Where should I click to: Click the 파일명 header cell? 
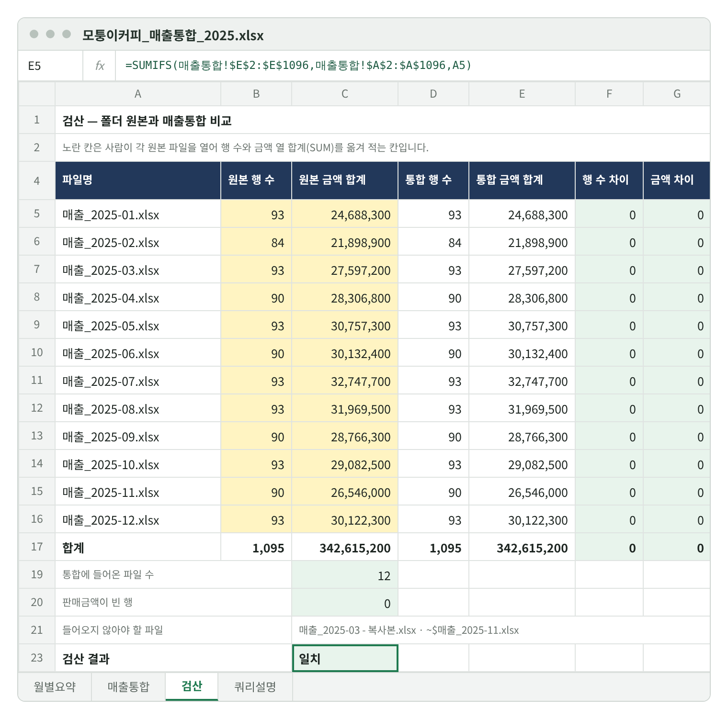138,180
